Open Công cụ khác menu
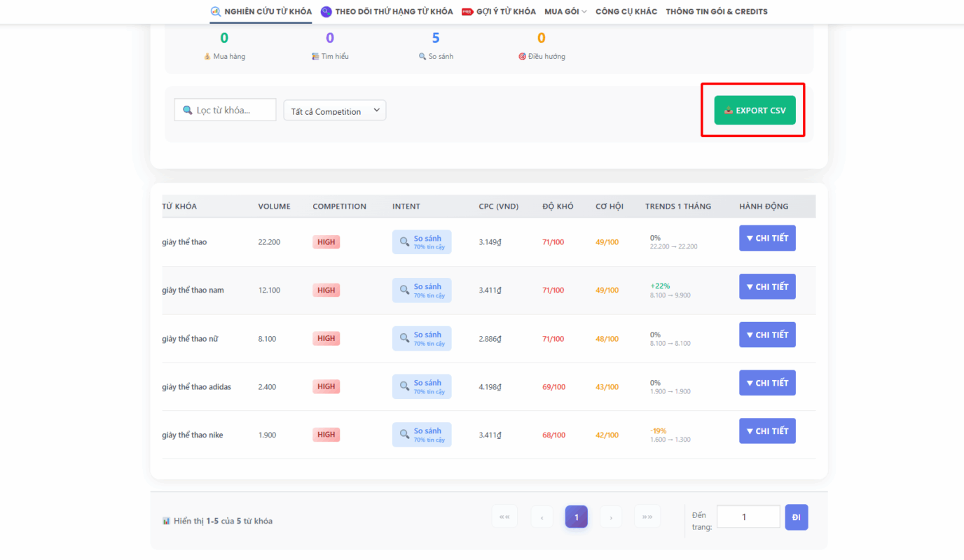Image resolution: width=964 pixels, height=560 pixels. [x=626, y=11]
